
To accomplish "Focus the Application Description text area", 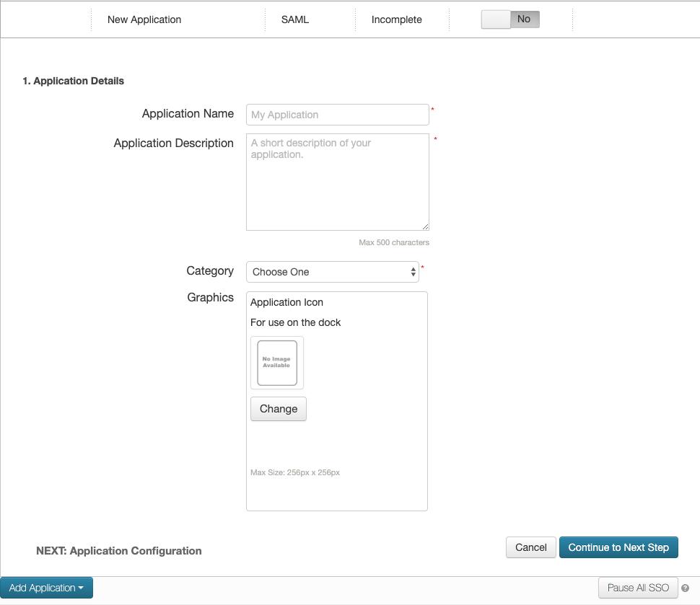I will coord(337,182).
